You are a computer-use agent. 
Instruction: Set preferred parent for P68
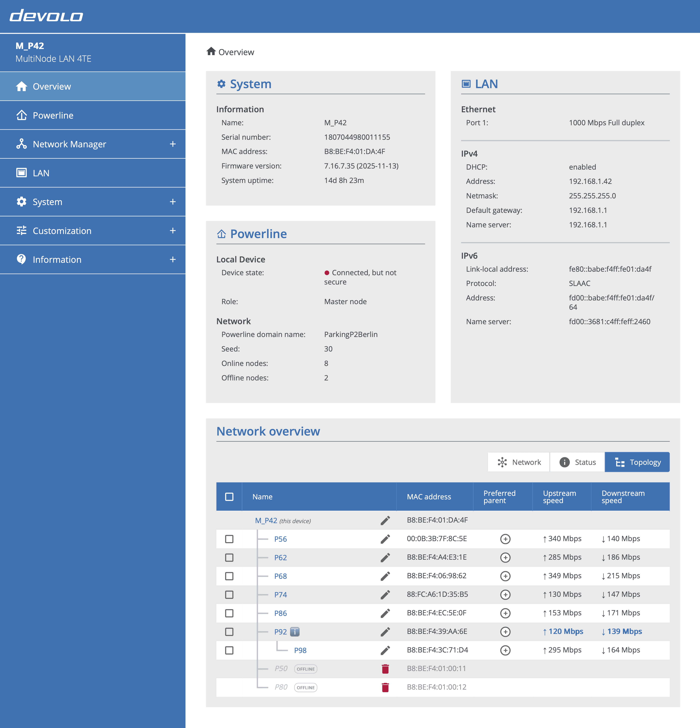(505, 576)
